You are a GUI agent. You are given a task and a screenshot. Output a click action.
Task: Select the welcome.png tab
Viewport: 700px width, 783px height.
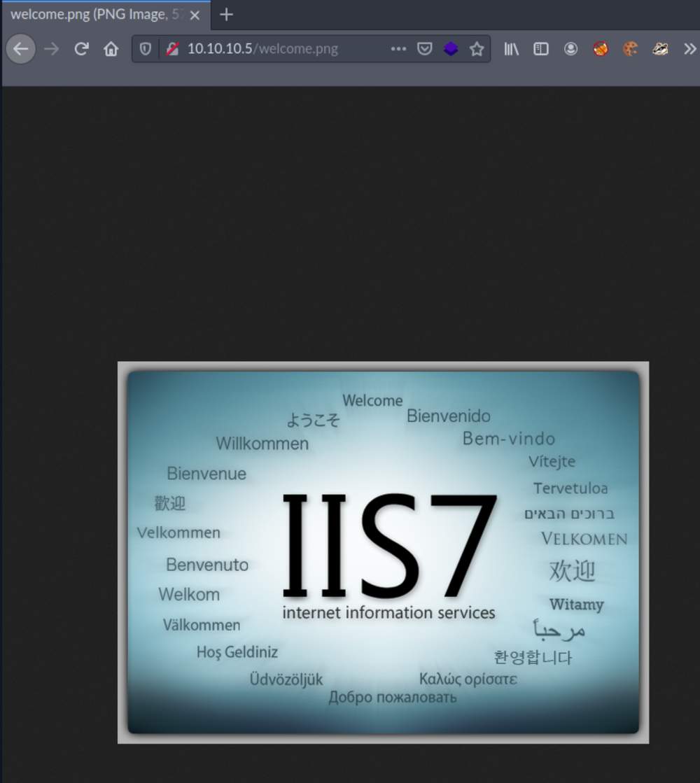pos(106,15)
